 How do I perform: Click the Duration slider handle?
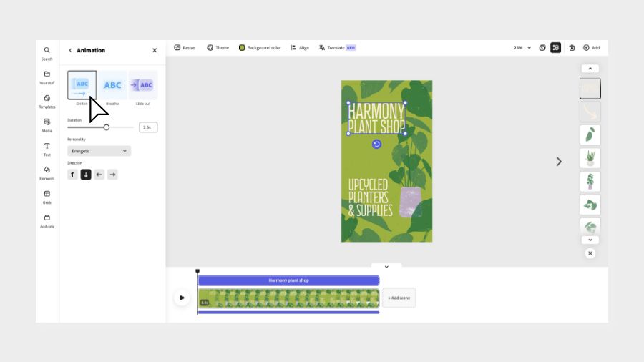tap(107, 127)
